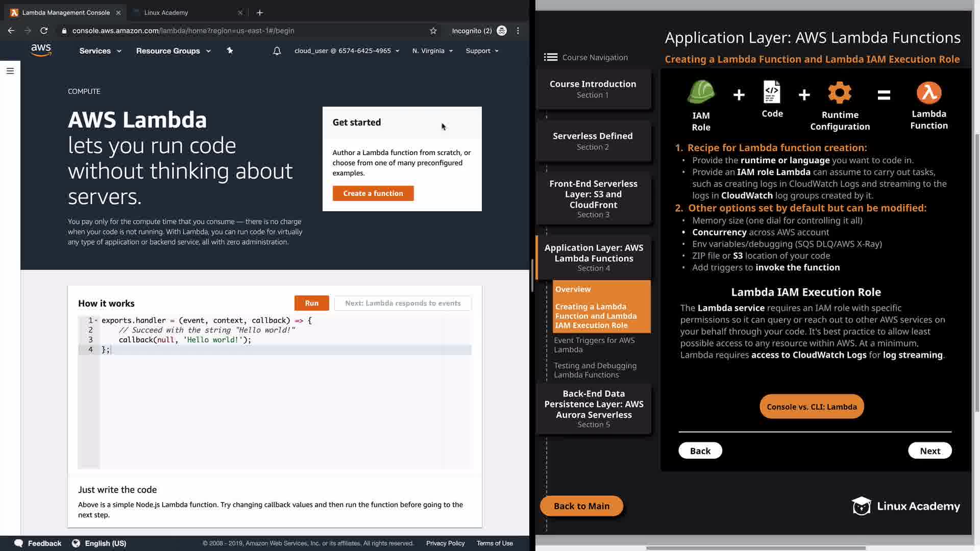
Task: Open the notifications bell icon
Action: click(277, 51)
